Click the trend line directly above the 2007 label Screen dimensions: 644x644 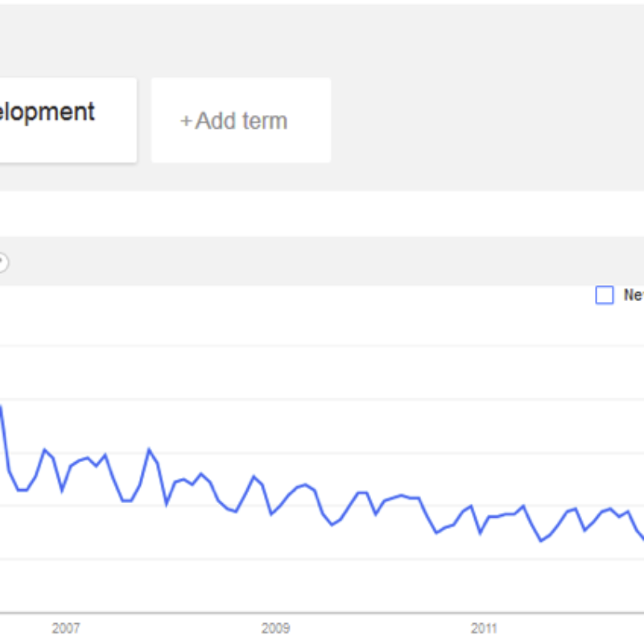(x=66, y=477)
